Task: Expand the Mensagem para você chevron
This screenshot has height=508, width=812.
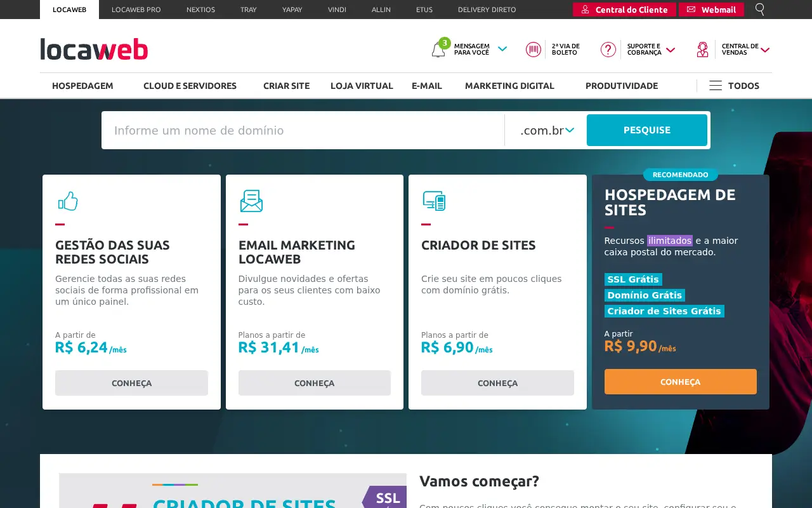Action: tap(502, 49)
